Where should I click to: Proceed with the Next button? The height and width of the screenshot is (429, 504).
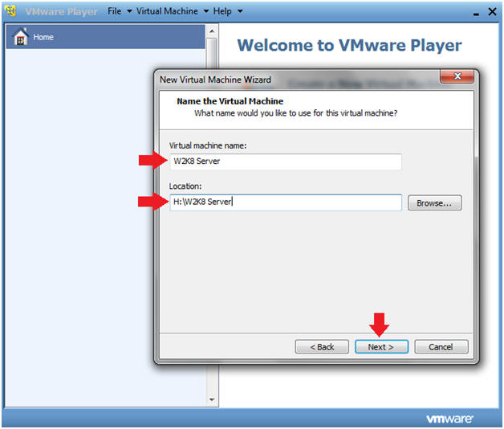click(381, 346)
